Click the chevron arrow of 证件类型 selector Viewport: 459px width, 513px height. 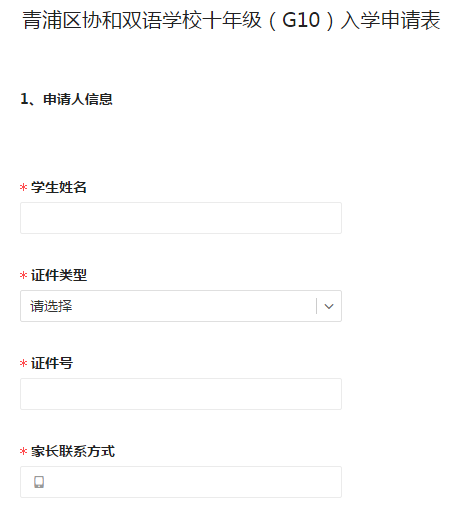pos(329,306)
